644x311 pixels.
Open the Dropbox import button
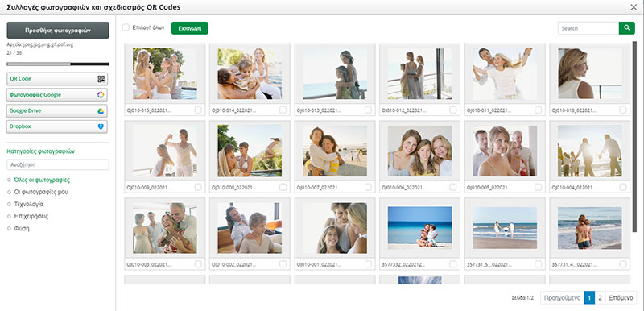57,126
